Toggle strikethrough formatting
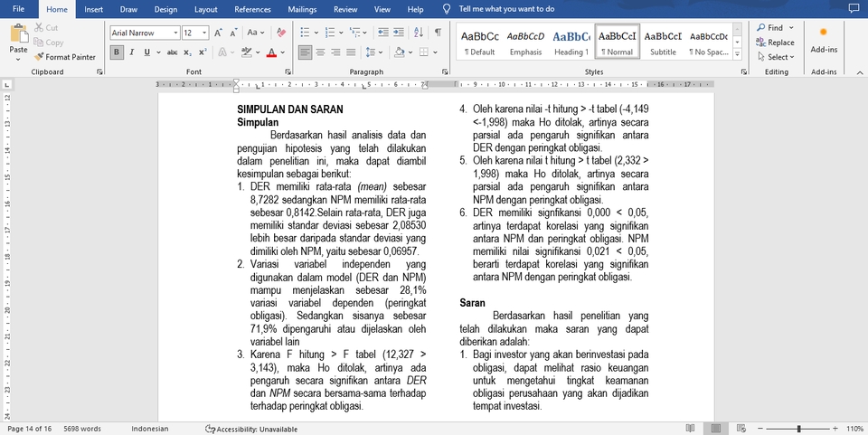 point(172,52)
